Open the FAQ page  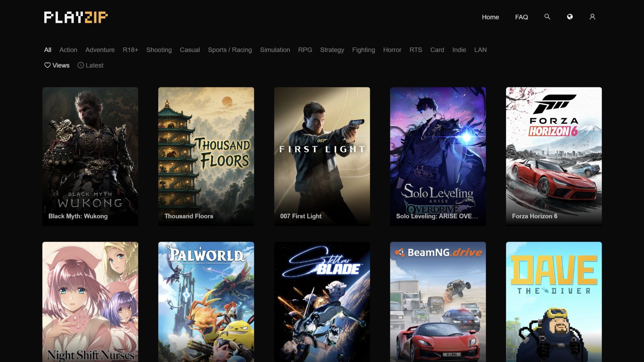(521, 17)
